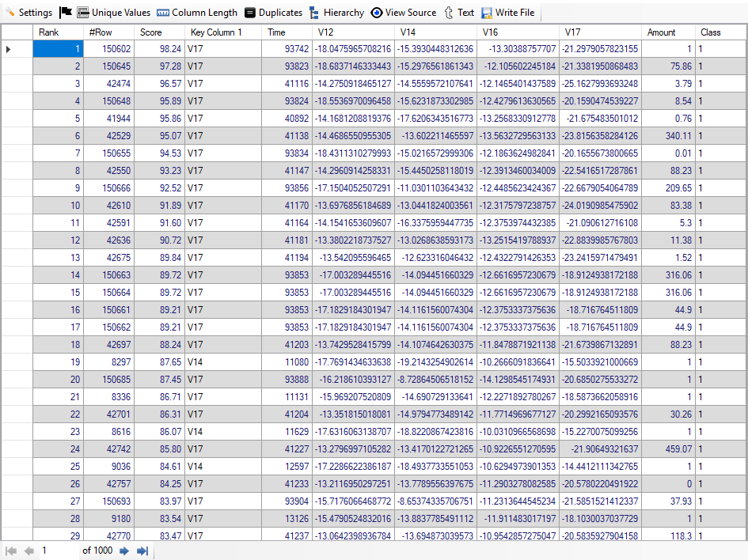The height and width of the screenshot is (560, 748).
Task: Click the Class column header
Action: click(711, 32)
